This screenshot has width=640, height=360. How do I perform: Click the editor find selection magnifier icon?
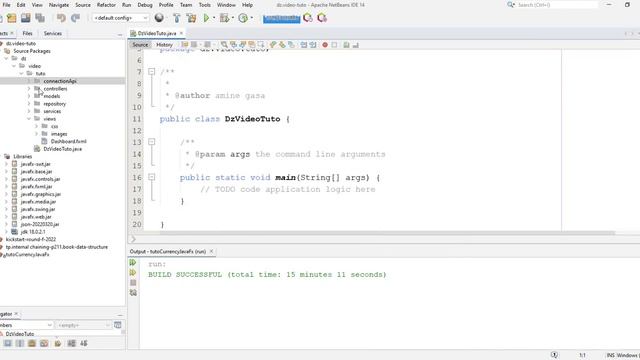point(224,45)
